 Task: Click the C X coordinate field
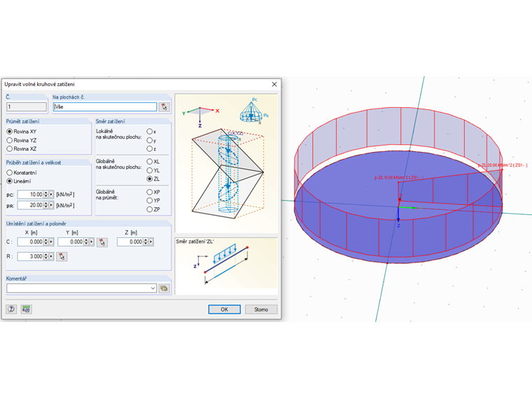click(30, 242)
